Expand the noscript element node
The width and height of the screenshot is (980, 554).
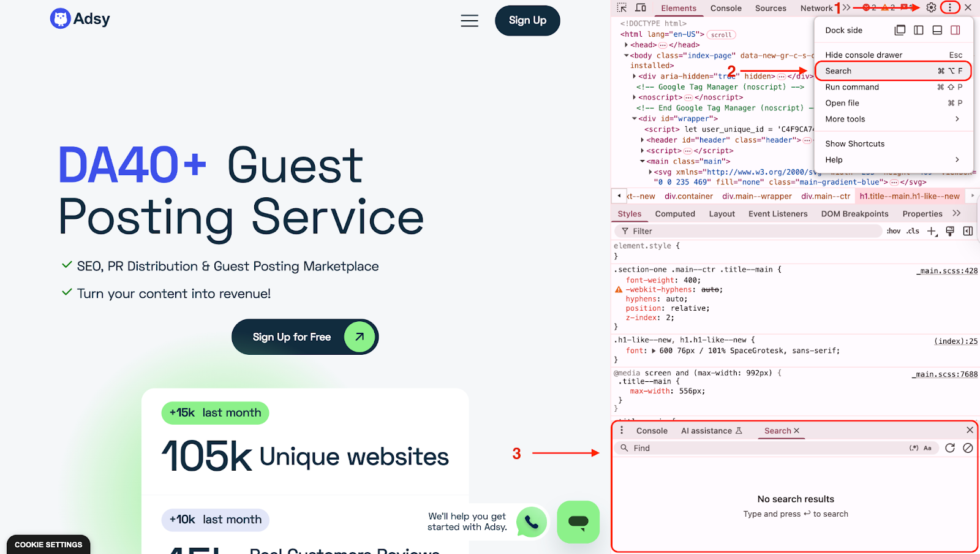(634, 97)
